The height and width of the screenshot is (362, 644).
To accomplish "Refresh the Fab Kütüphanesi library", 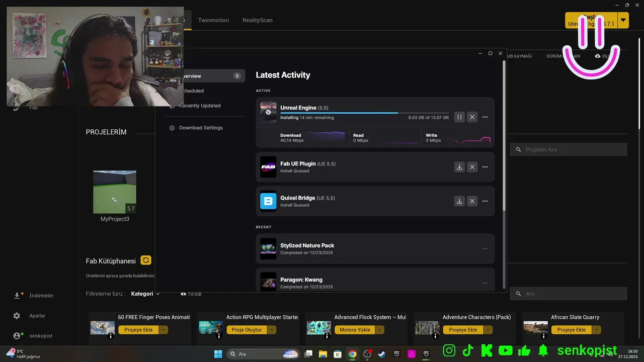I will (x=146, y=260).
